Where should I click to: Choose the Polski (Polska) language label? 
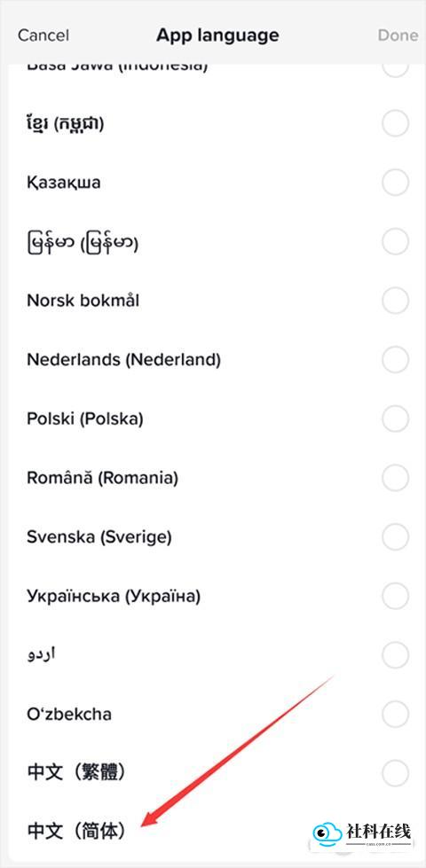tap(85, 419)
